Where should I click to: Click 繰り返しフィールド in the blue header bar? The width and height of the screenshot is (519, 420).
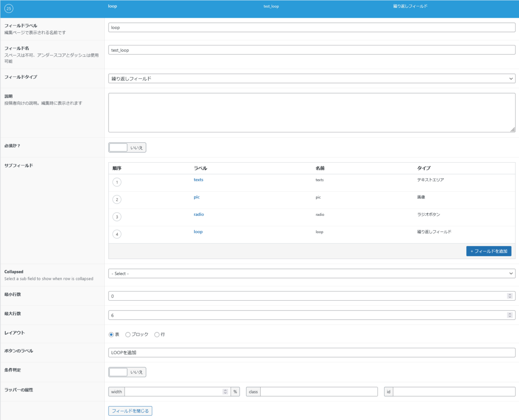[x=410, y=6]
